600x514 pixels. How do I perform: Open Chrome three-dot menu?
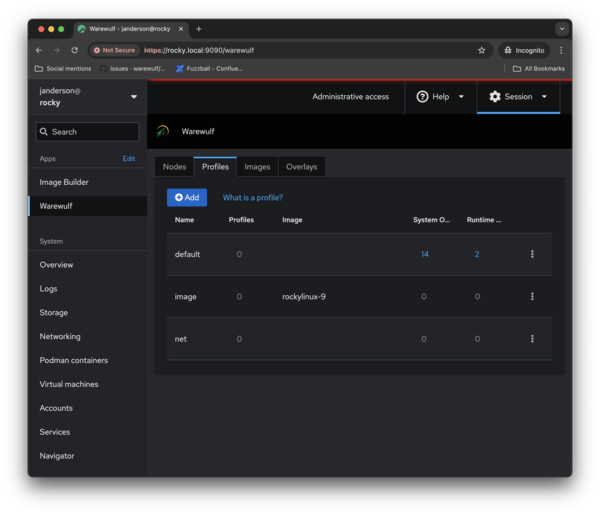pyautogui.click(x=561, y=50)
